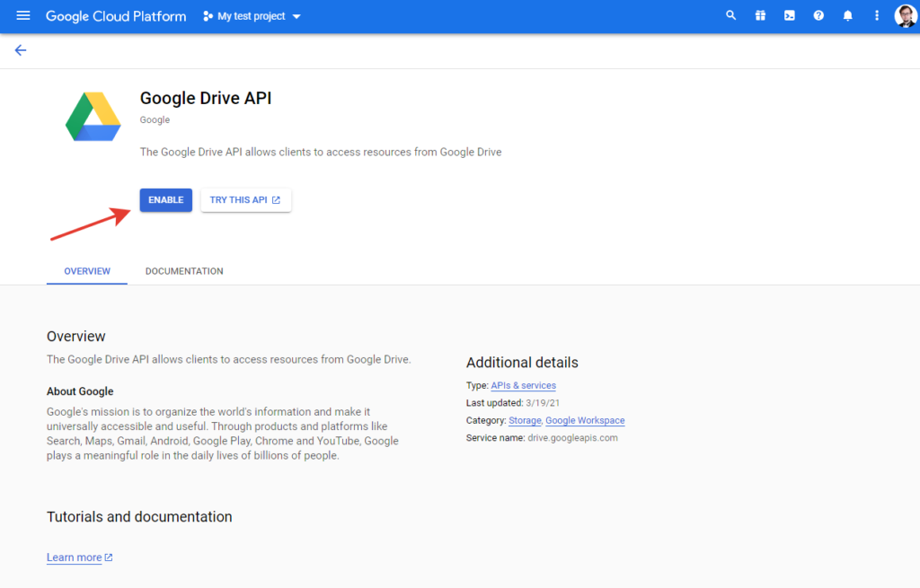Image resolution: width=920 pixels, height=588 pixels.
Task: Click the Try This API button
Action: 245,200
